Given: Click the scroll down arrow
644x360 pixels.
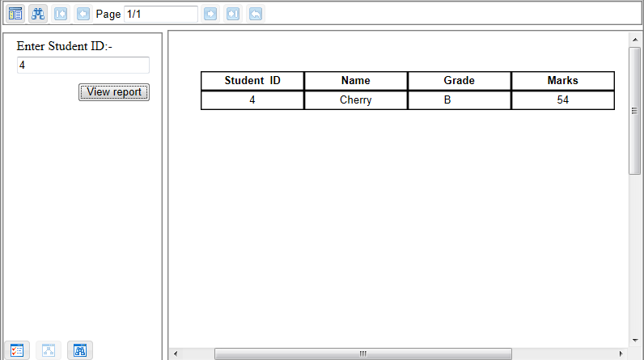Looking at the screenshot, I should point(635,341).
